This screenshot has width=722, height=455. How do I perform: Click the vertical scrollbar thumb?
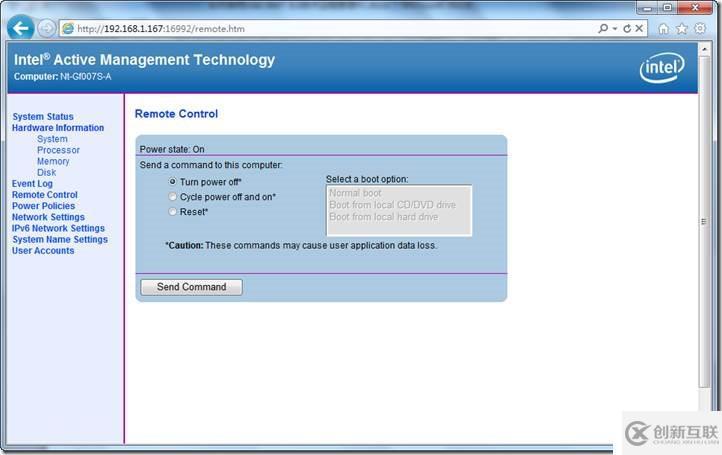tap(705, 222)
